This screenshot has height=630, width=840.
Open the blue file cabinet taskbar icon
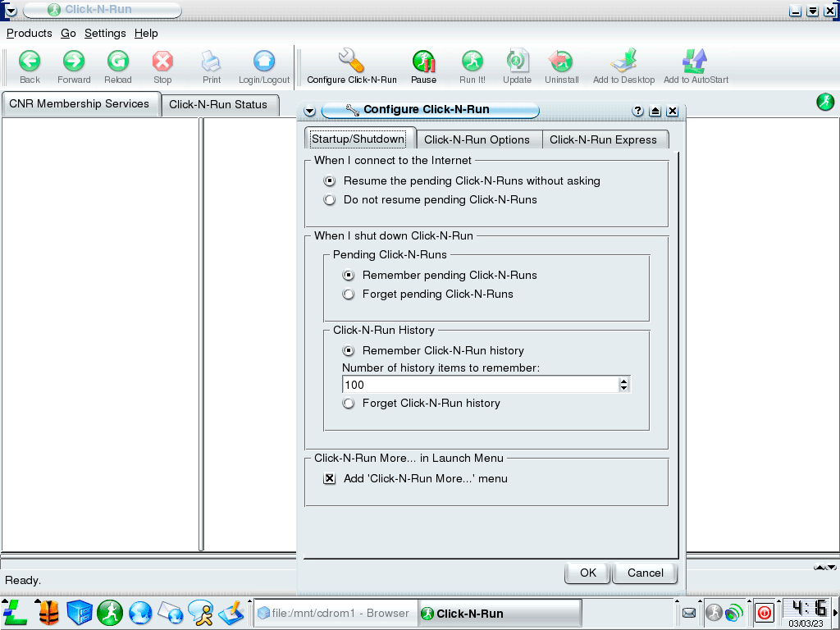(x=80, y=613)
